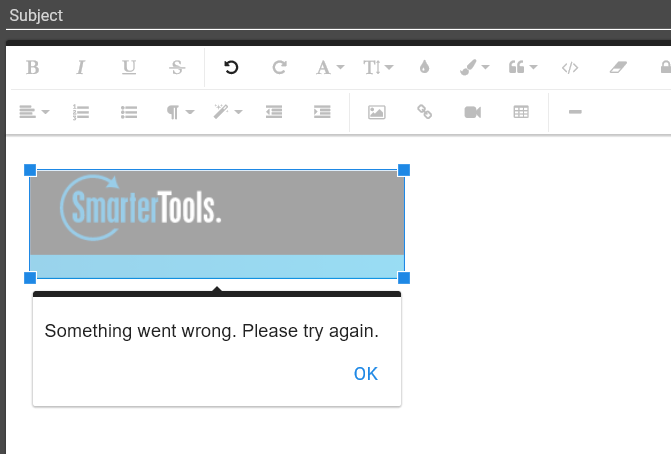Click the Redo arrow icon
The image size is (671, 454).
(280, 68)
